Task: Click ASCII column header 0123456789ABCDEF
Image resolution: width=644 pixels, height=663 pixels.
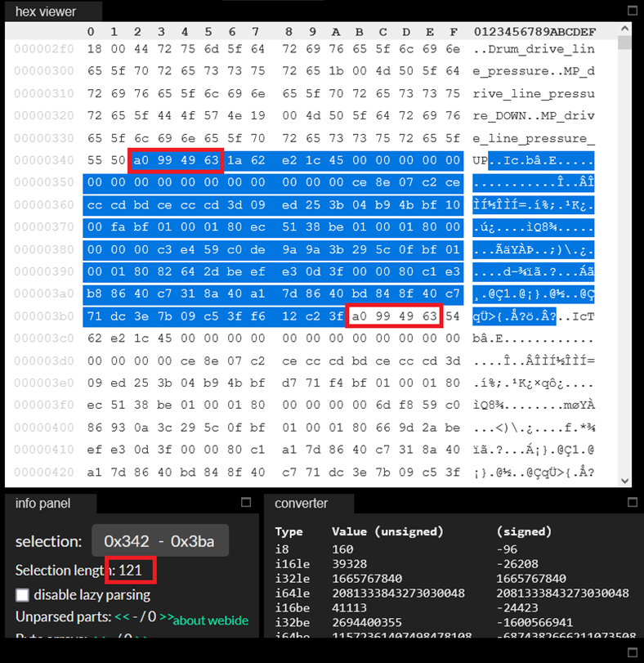Action: 534,32
